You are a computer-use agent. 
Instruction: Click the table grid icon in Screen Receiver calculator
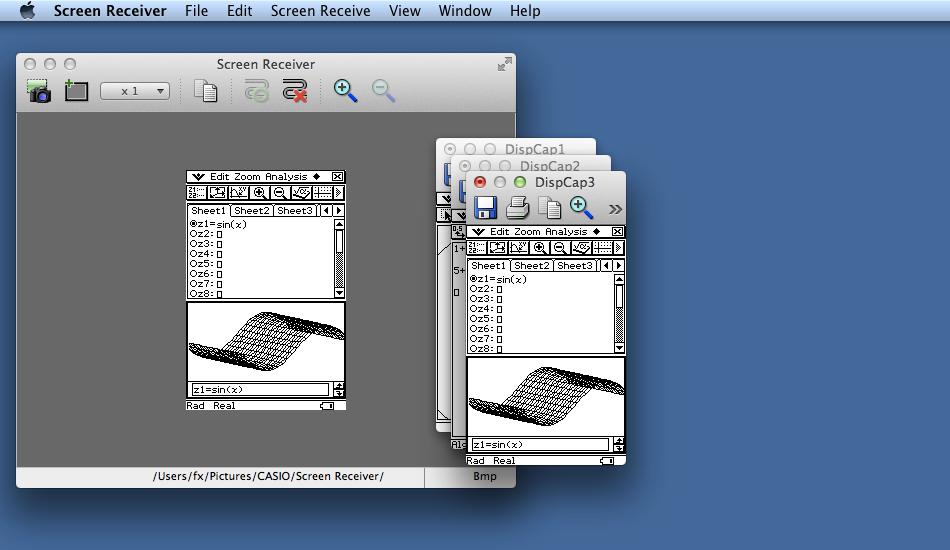point(322,193)
